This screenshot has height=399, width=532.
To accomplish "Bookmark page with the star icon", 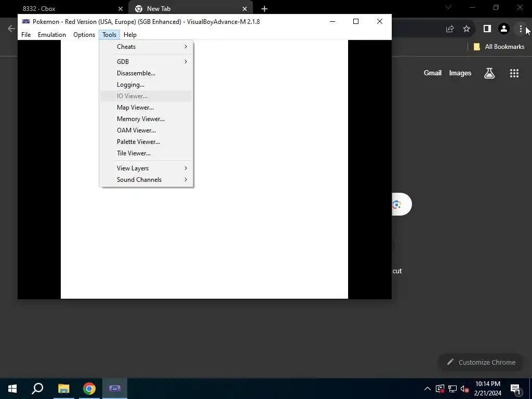I will tap(467, 29).
